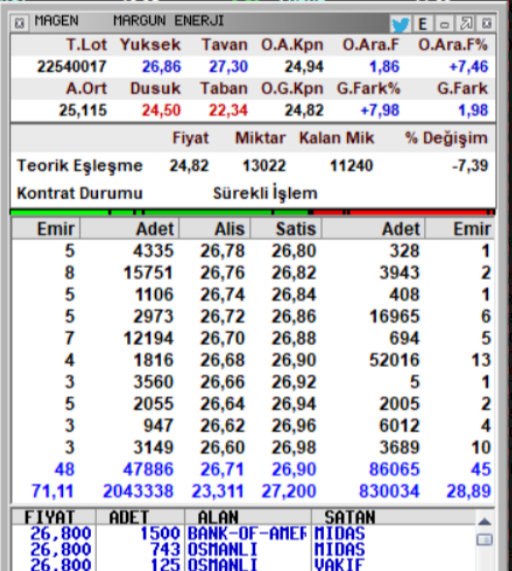Click Teorik Eşleşme row label

tap(80, 166)
